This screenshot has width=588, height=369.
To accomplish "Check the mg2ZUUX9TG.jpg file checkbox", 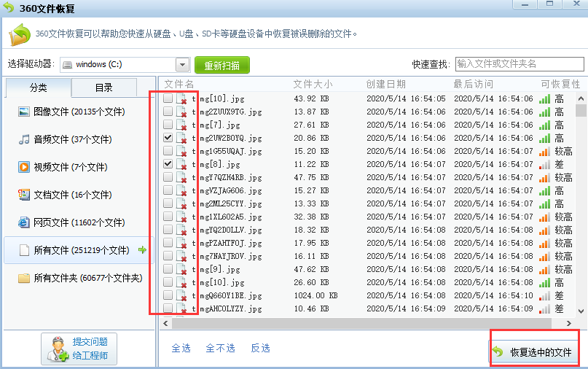I will [x=168, y=112].
